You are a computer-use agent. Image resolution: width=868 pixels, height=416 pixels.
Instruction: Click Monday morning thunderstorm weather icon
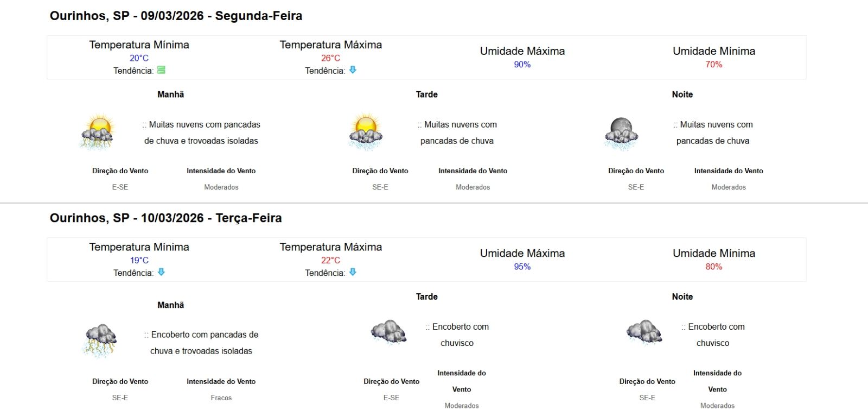coord(98,132)
